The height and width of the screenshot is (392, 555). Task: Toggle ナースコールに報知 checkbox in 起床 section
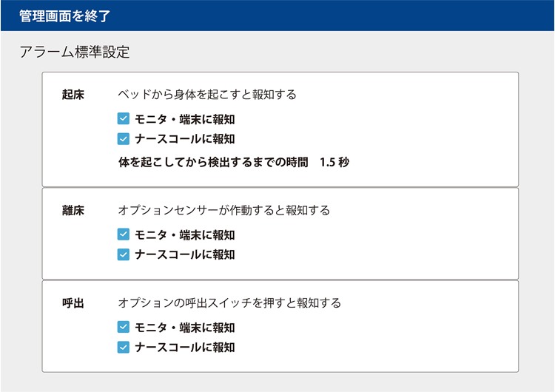(x=124, y=138)
